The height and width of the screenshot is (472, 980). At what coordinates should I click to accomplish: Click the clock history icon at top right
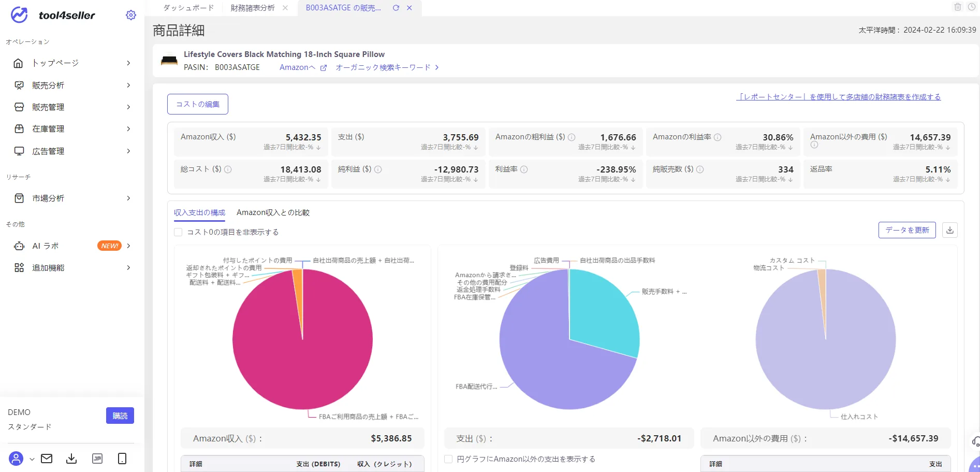pyautogui.click(x=972, y=7)
